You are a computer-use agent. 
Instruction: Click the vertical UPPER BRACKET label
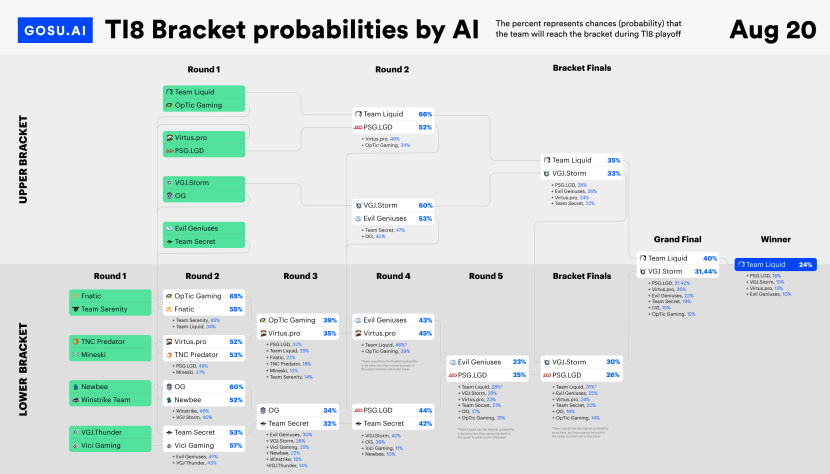23,160
